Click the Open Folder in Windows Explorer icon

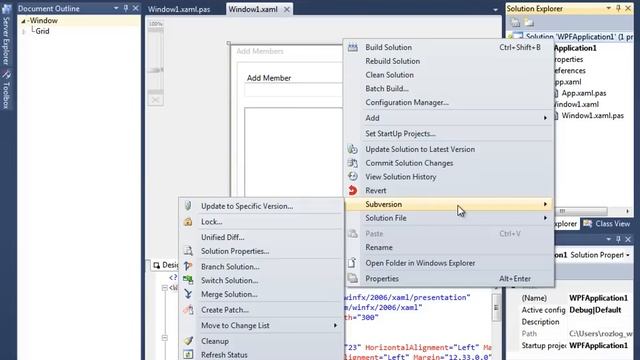coord(352,263)
